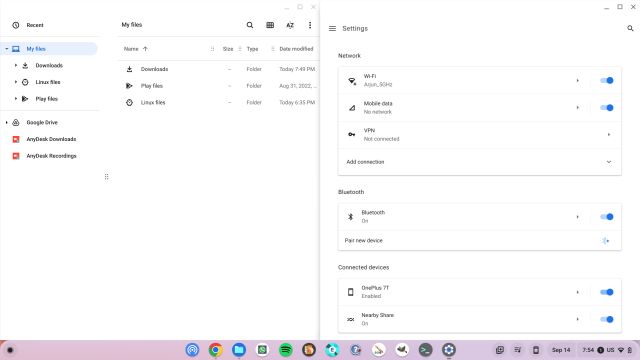This screenshot has width=640, height=360.
Task: Turn off the Nearby Share toggle
Action: 607,319
